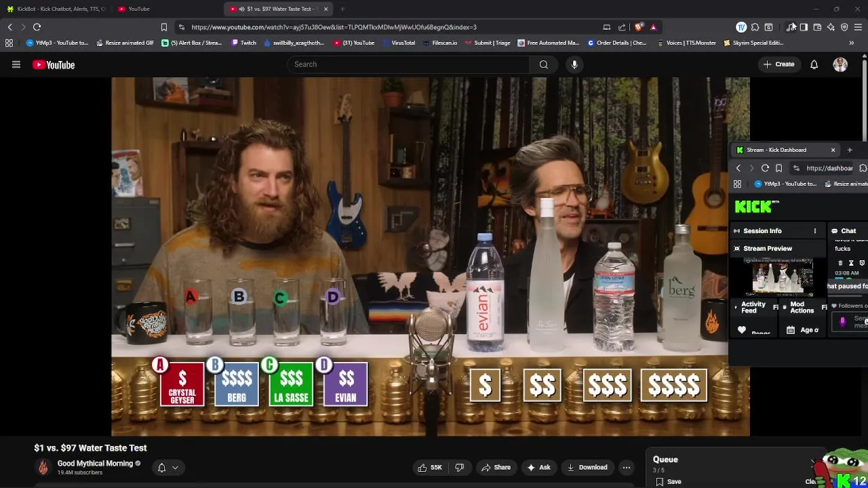The height and width of the screenshot is (488, 868).
Task: Open Brave Leo AI sparkle icon
Action: pos(831,27)
